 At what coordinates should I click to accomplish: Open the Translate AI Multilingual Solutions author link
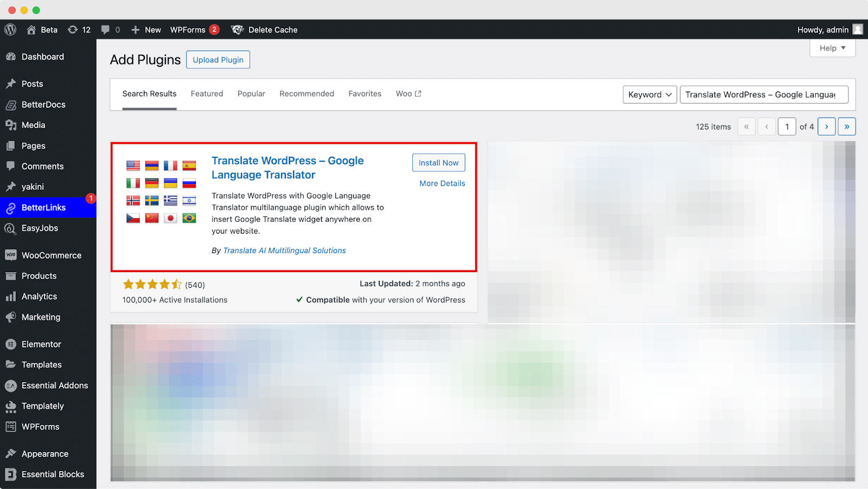(284, 250)
